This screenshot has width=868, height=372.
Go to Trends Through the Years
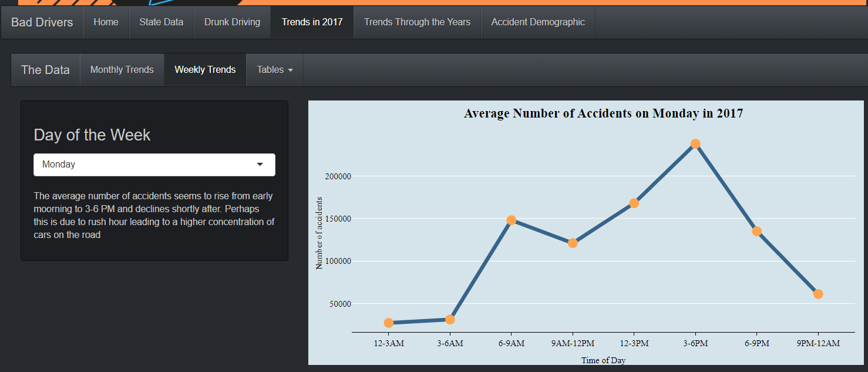pyautogui.click(x=417, y=22)
